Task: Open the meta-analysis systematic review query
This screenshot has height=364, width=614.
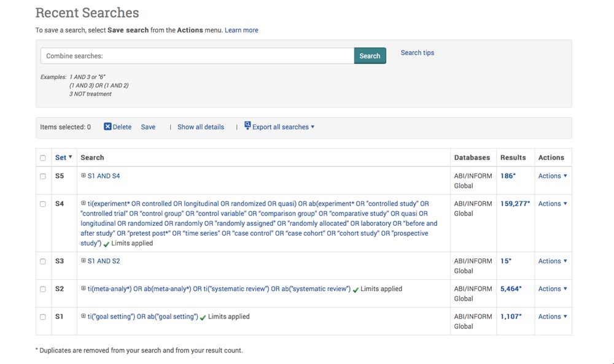Action: click(219, 288)
